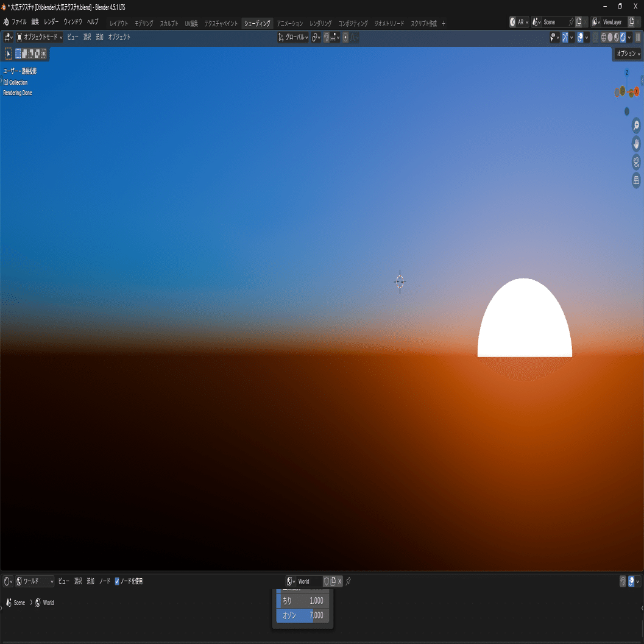Adjust the オゾン value slider
The width and height of the screenshot is (644, 644).
click(x=303, y=615)
